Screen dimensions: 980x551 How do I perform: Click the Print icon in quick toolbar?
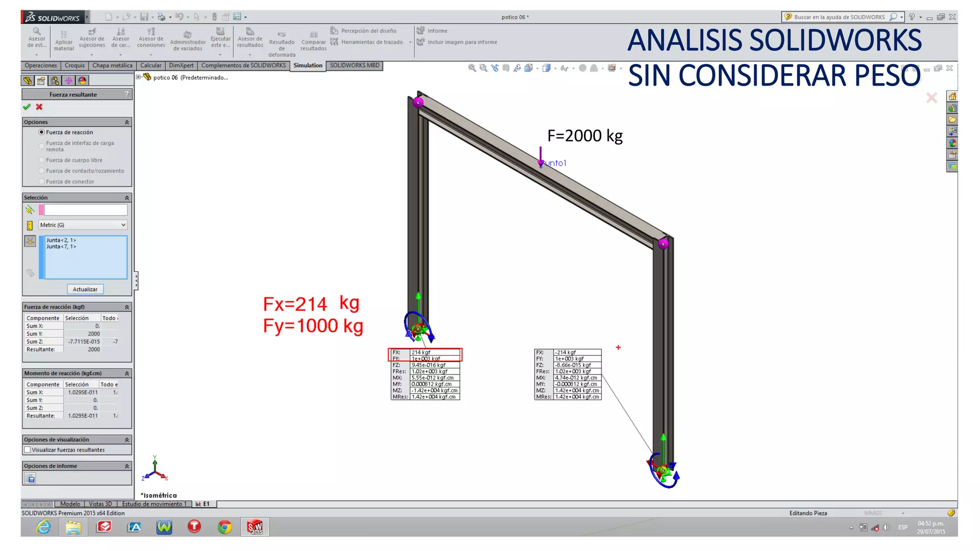point(162,17)
